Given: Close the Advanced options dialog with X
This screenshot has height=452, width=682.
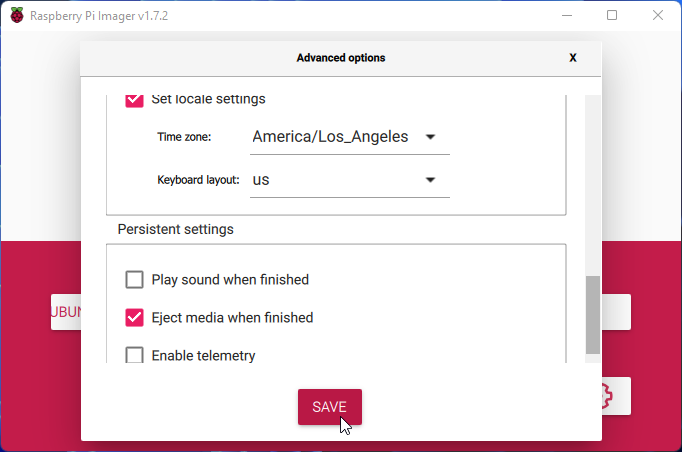Looking at the screenshot, I should click(x=573, y=58).
